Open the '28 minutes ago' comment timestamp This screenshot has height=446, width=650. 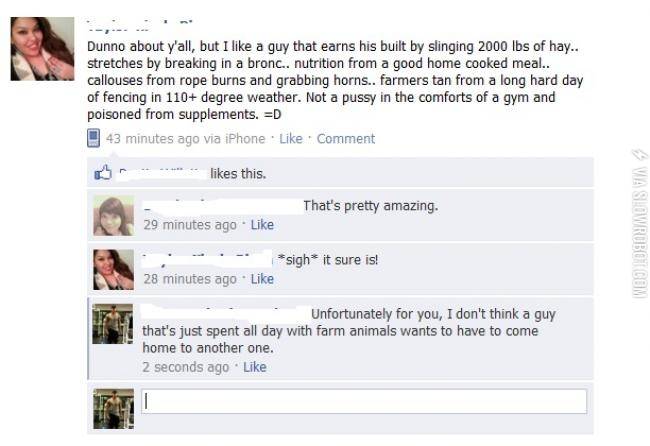[x=189, y=279]
